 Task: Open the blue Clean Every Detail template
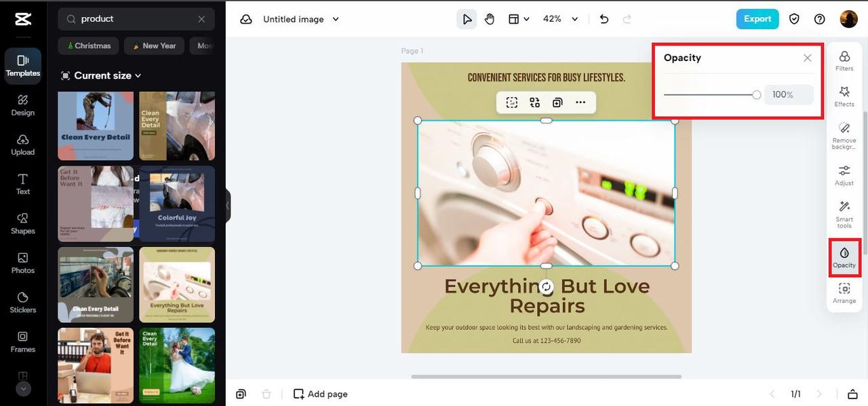[96, 126]
